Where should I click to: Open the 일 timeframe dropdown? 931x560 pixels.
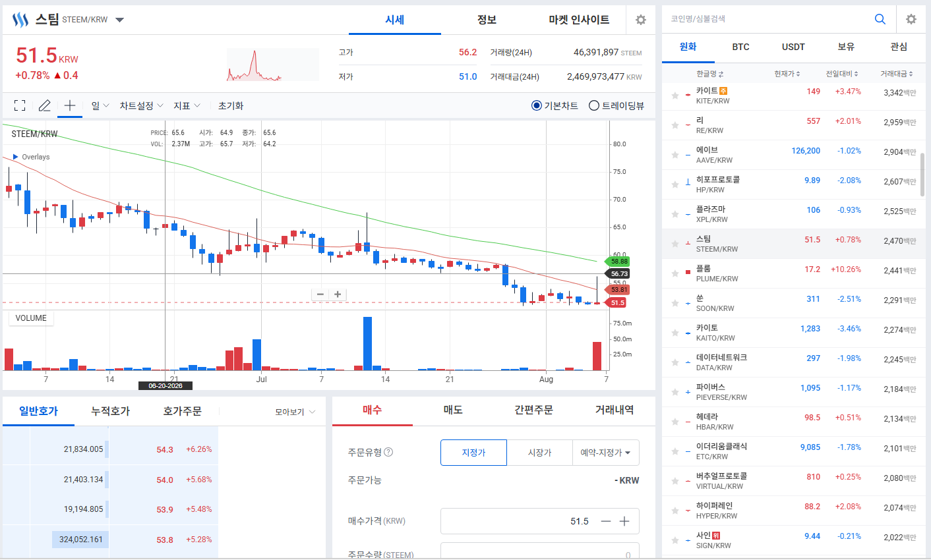[x=100, y=105]
